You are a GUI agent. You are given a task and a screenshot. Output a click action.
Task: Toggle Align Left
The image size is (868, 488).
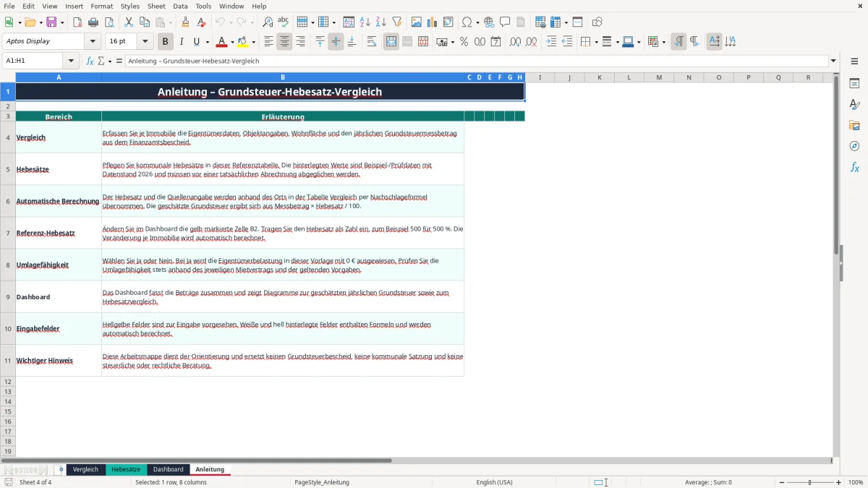point(268,42)
